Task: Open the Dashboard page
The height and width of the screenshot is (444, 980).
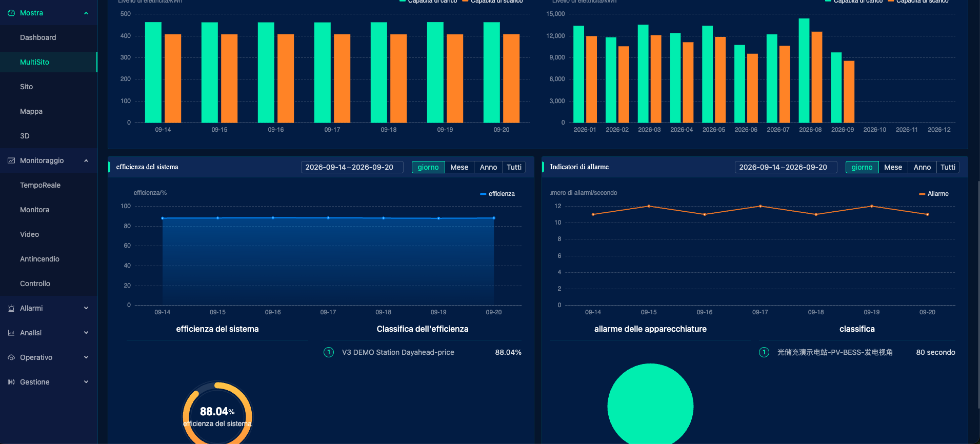Action: pyautogui.click(x=49, y=37)
